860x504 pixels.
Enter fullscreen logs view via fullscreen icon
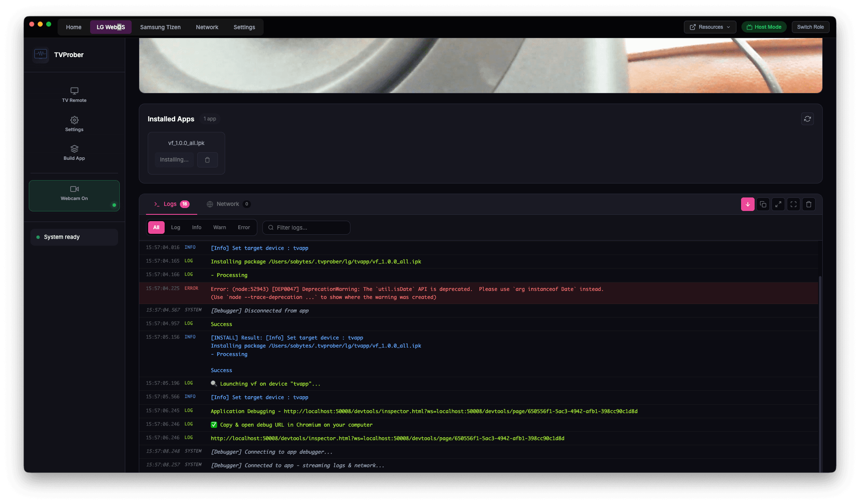pos(794,204)
